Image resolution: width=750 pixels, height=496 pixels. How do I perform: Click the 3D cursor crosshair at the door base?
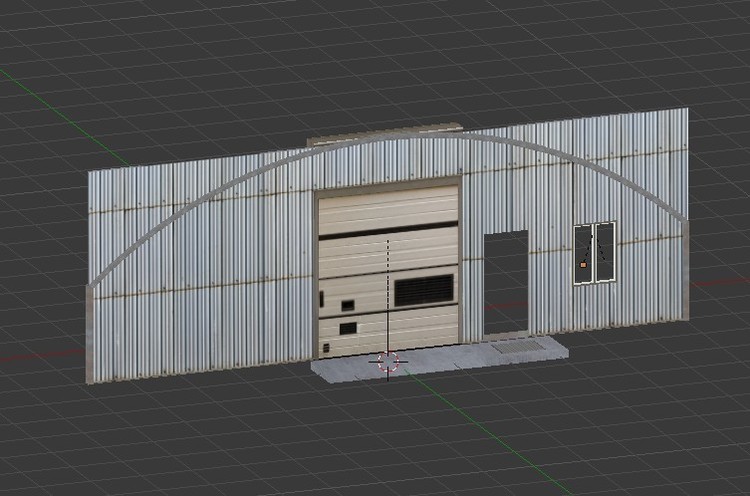388,362
